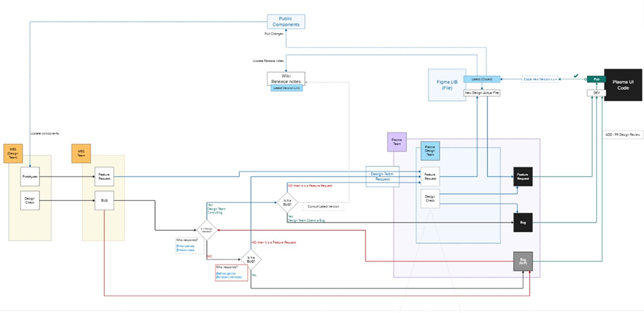Select the "Is it Design Related?" decision diamond

206,229
